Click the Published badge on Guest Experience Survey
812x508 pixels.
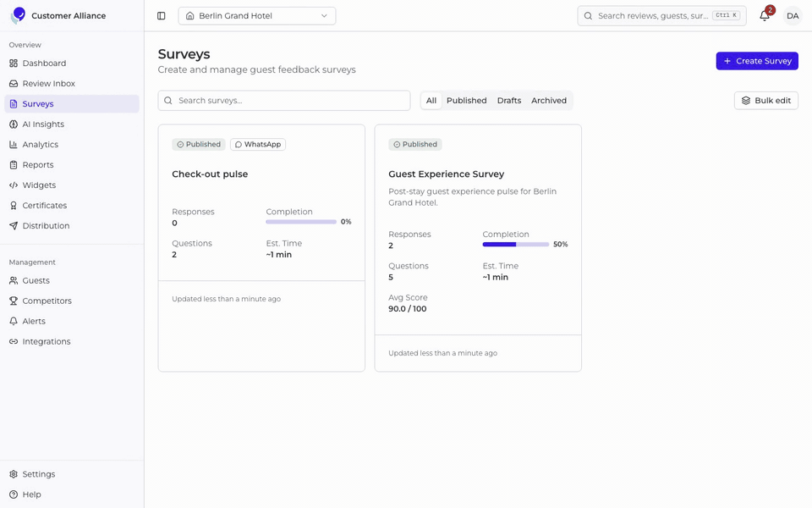[415, 145]
